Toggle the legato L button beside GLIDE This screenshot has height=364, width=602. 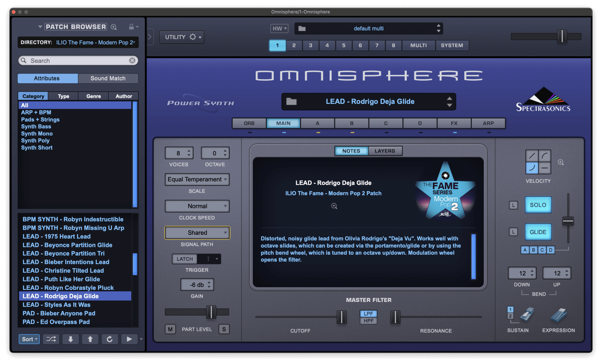(x=514, y=232)
